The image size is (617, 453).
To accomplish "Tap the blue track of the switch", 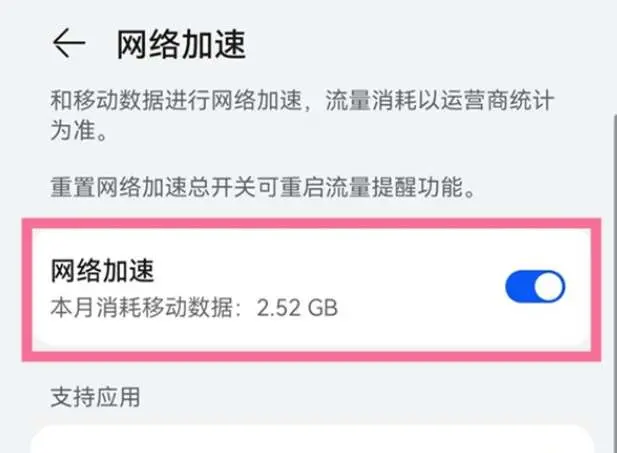I will point(520,288).
